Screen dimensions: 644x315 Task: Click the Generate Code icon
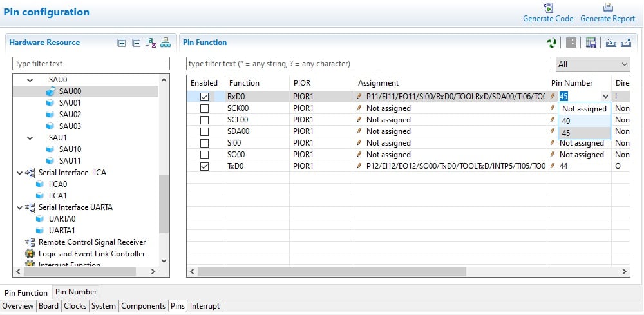pyautogui.click(x=548, y=8)
